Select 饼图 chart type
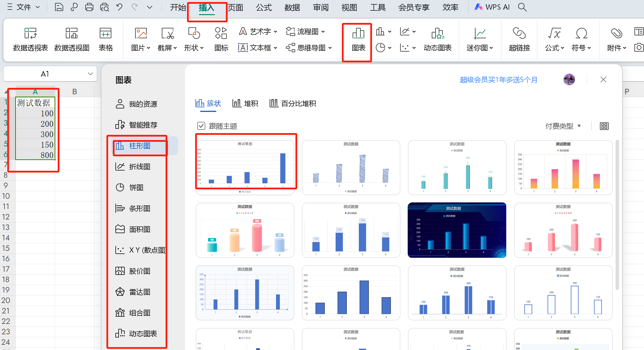 (x=129, y=187)
